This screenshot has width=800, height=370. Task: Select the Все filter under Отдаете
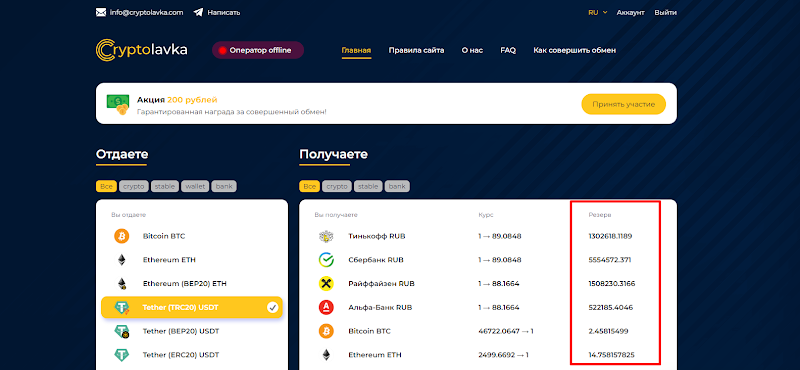pyautogui.click(x=106, y=186)
